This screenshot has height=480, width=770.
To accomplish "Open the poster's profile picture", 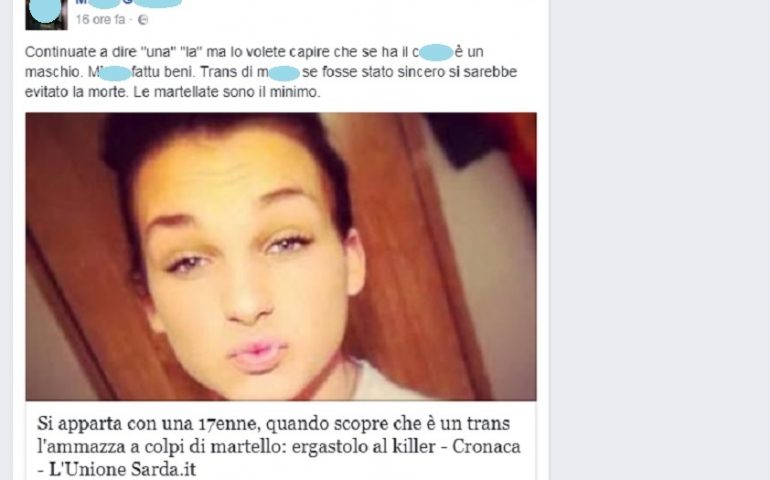I will click(x=46, y=15).
